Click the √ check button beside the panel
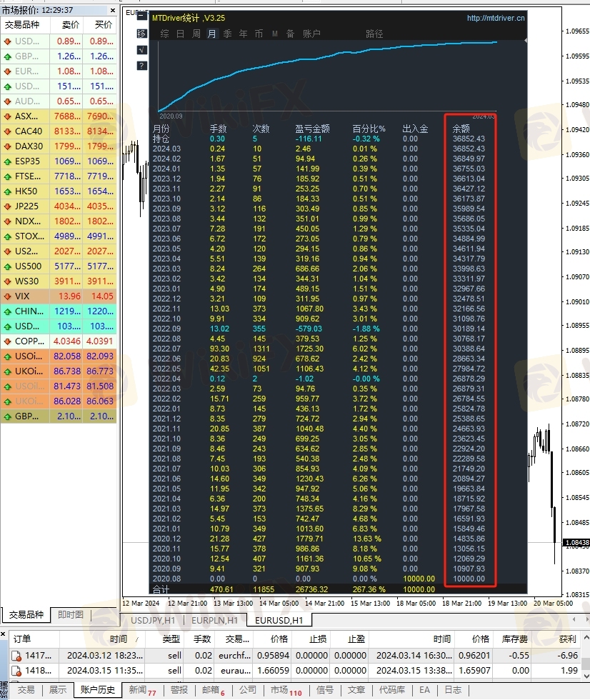The height and width of the screenshot is (700, 590). pyautogui.click(x=141, y=49)
